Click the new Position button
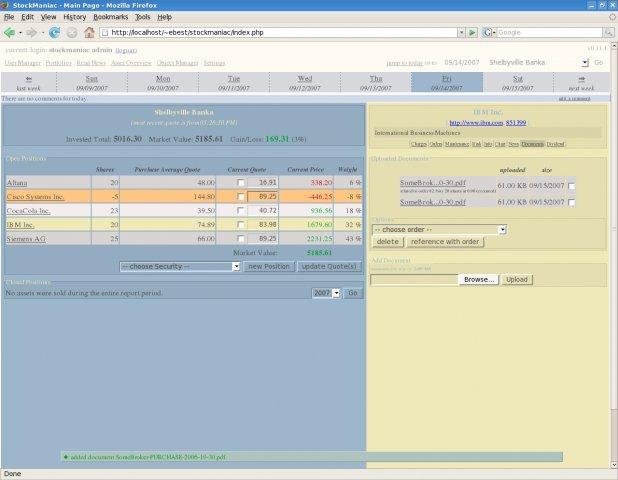The height and width of the screenshot is (480, 618). 269,267
